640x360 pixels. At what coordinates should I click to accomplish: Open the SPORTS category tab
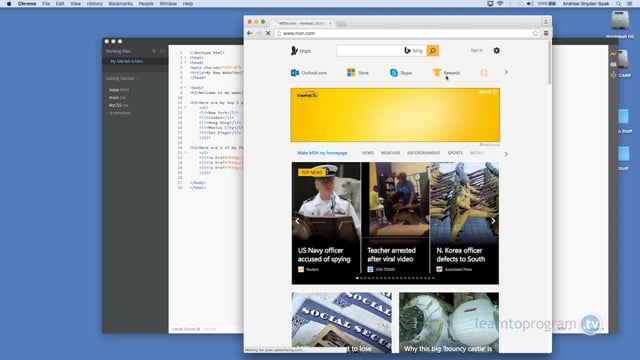click(x=455, y=153)
